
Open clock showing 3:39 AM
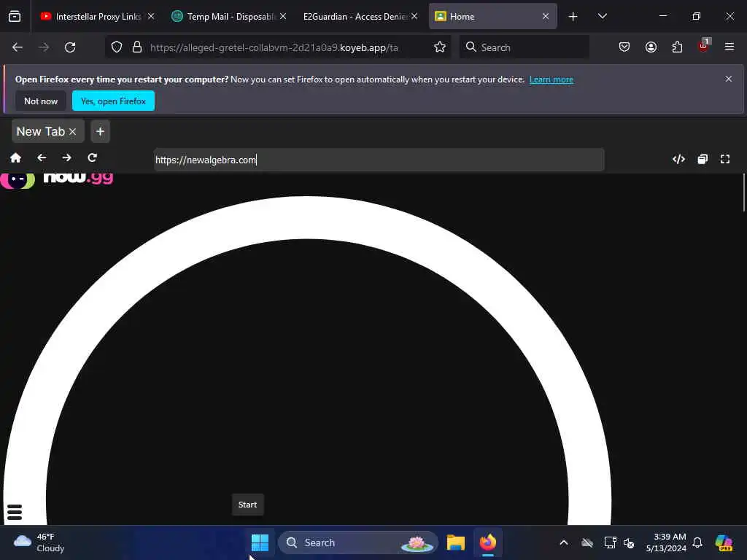pos(665,542)
